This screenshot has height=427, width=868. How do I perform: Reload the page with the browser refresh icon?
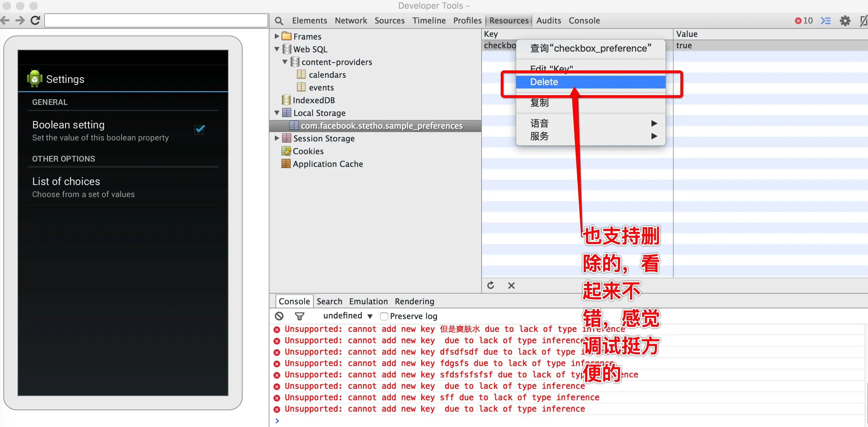click(36, 20)
